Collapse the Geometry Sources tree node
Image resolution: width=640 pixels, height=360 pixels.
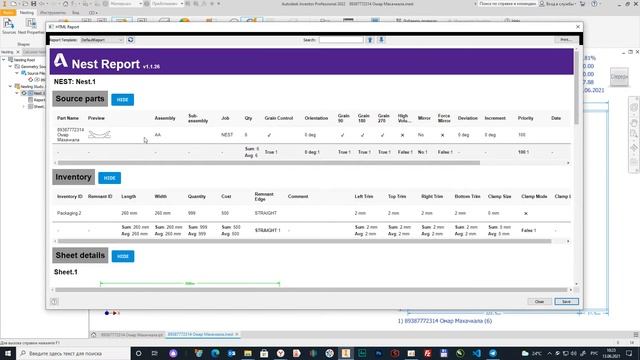11,66
